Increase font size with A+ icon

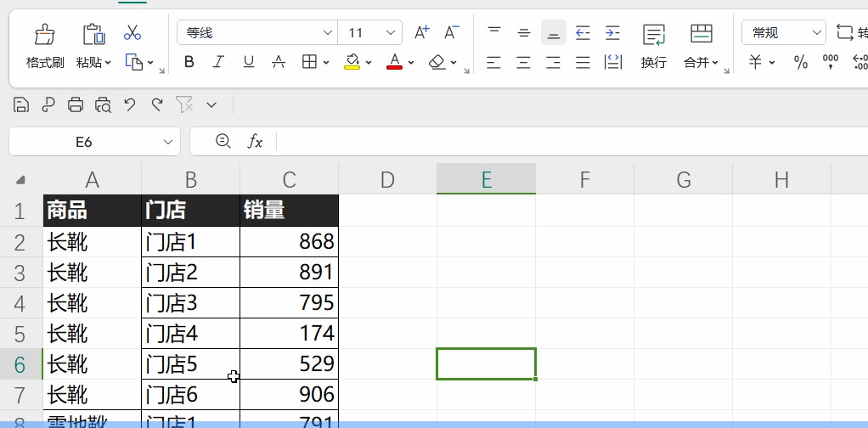[x=422, y=32]
